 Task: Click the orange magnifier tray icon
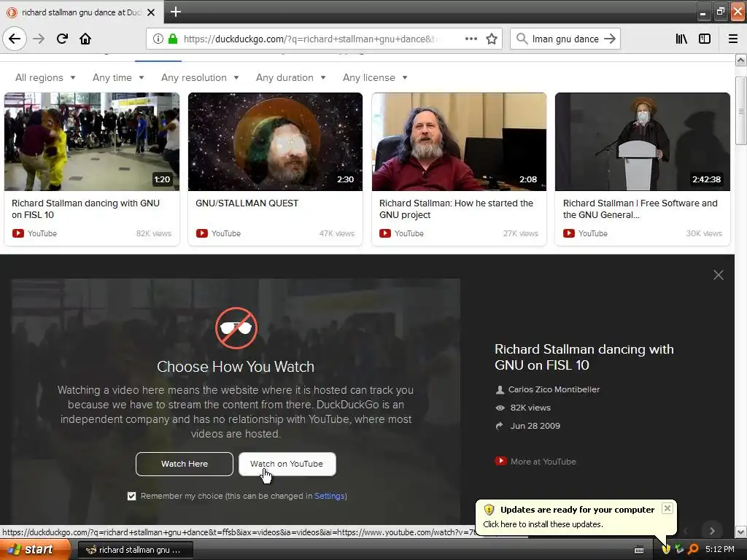[x=693, y=549]
